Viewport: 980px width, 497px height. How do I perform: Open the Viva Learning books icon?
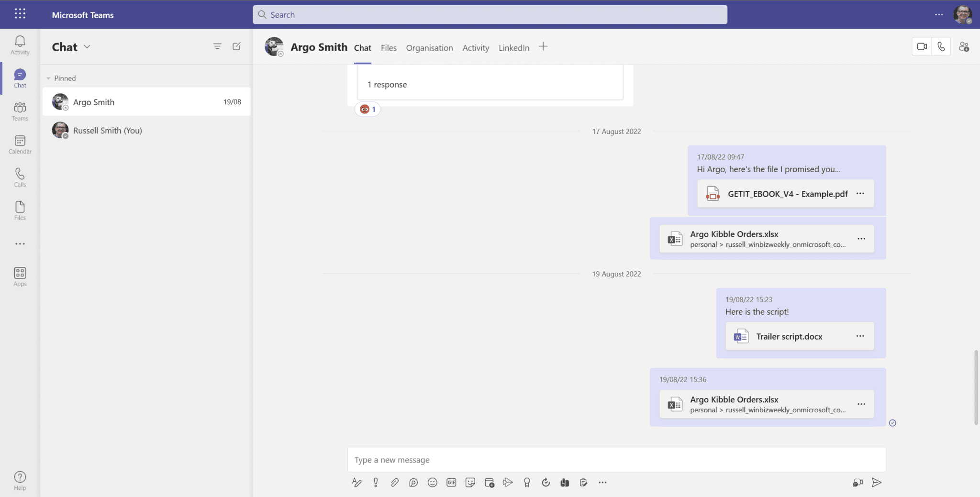click(x=565, y=482)
